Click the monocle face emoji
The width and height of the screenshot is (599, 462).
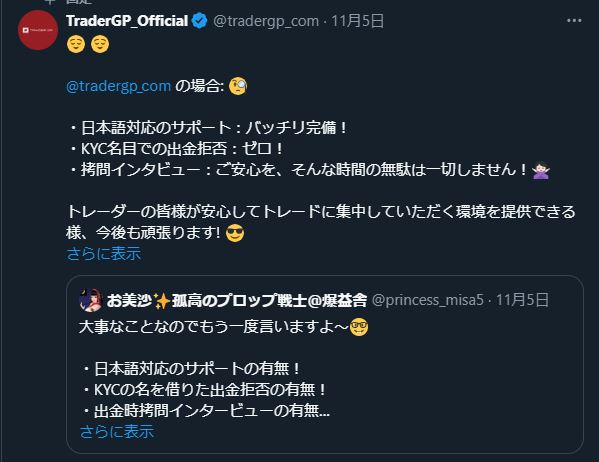tap(238, 86)
